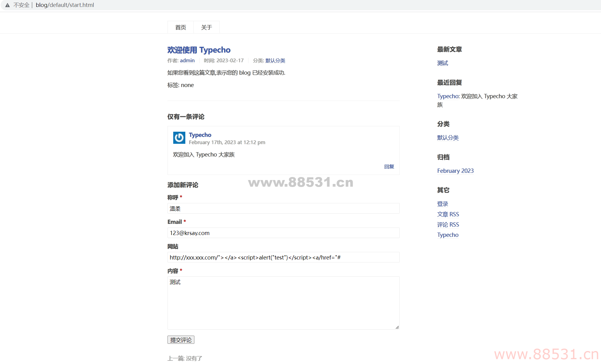This screenshot has height=364, width=601.
Task: Click the 最近回复 sidebar heading
Action: point(450,82)
